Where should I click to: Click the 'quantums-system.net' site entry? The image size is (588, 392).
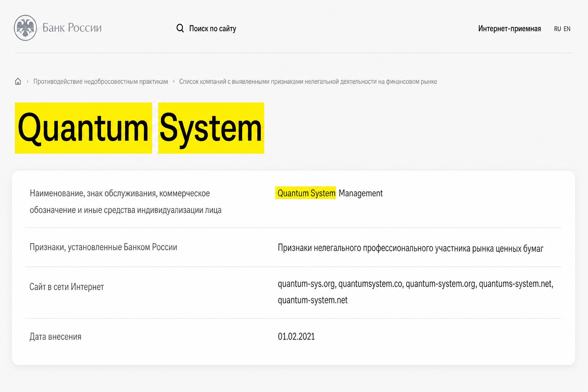tap(516, 284)
